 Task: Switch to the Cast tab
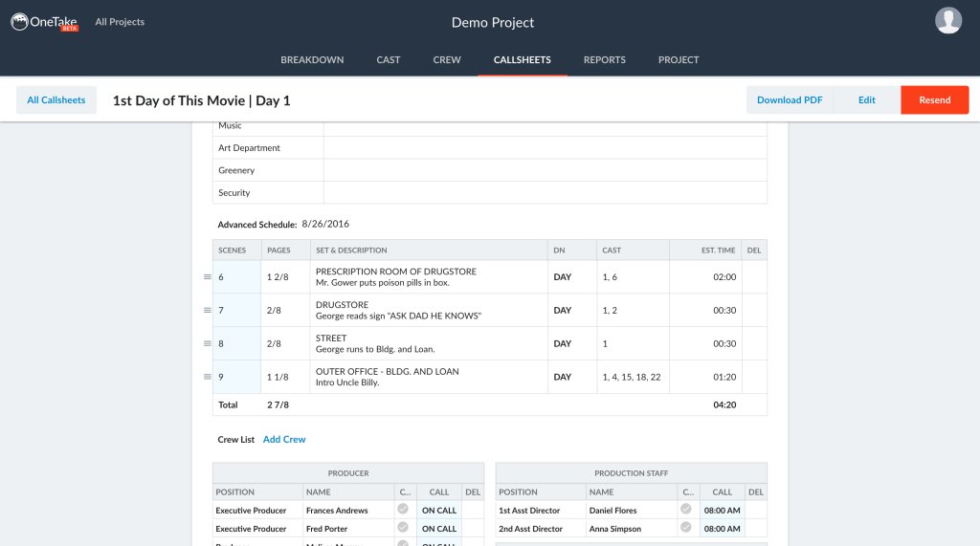[389, 60]
